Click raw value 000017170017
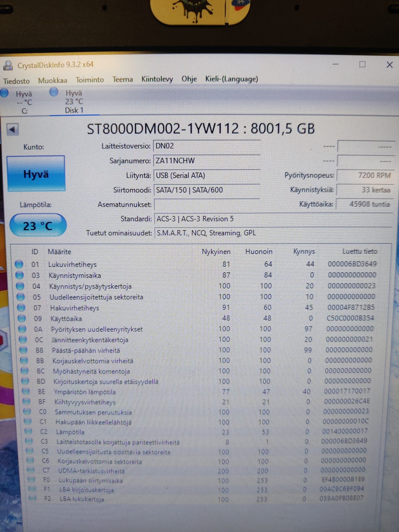399x532 pixels. click(347, 391)
